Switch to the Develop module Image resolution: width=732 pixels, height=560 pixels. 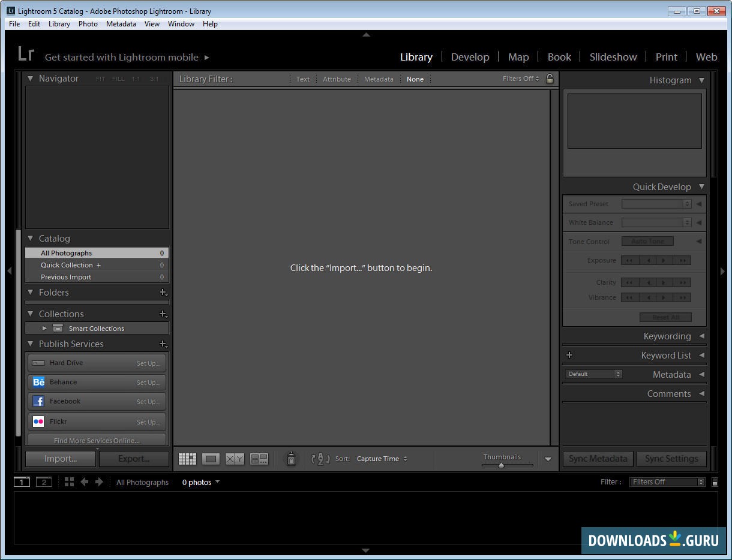coord(470,57)
